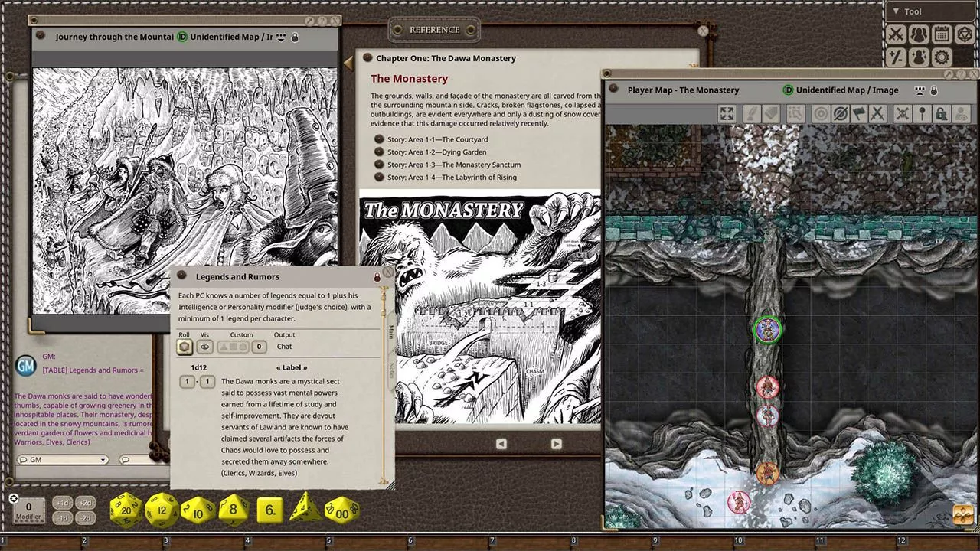Click the yellow d100 percentile die
The width and height of the screenshot is (980, 551).
click(x=340, y=510)
